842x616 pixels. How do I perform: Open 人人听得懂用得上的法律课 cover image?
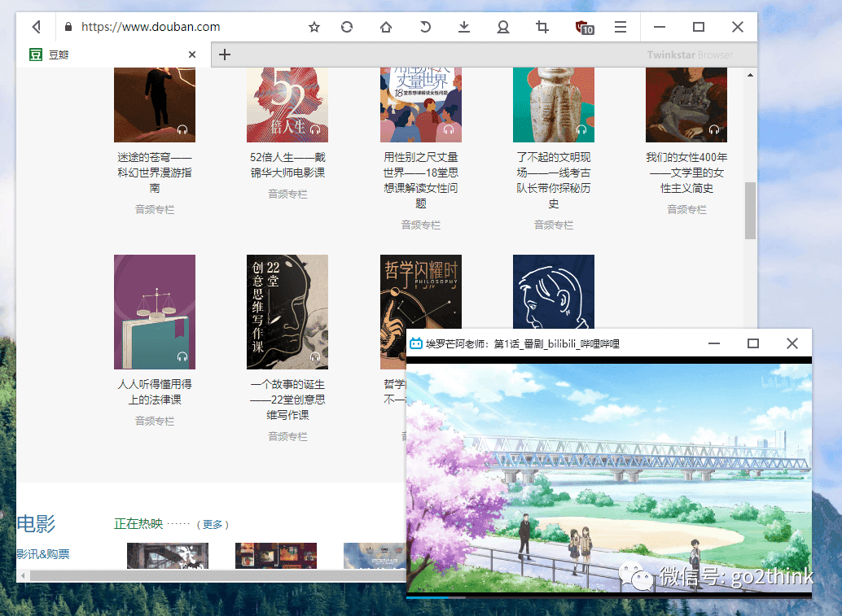point(155,312)
